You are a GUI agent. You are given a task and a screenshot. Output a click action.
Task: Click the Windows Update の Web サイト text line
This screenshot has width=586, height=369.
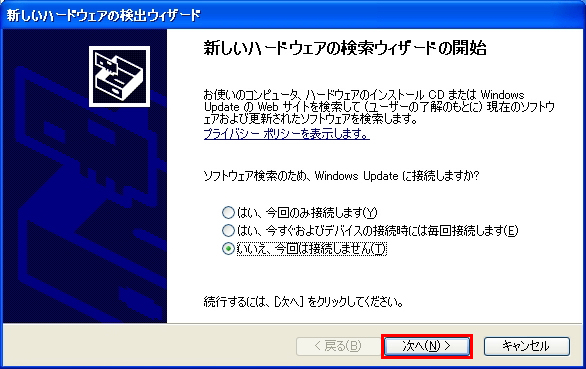pyautogui.click(x=379, y=107)
